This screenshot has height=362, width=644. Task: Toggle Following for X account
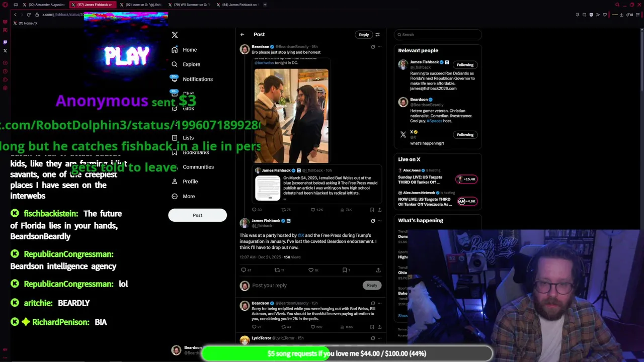point(465,135)
